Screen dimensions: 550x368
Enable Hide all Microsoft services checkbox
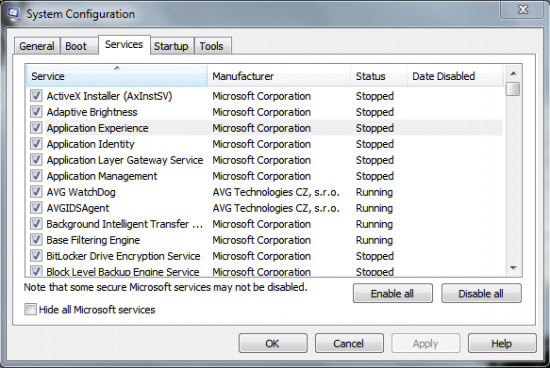[x=31, y=309]
